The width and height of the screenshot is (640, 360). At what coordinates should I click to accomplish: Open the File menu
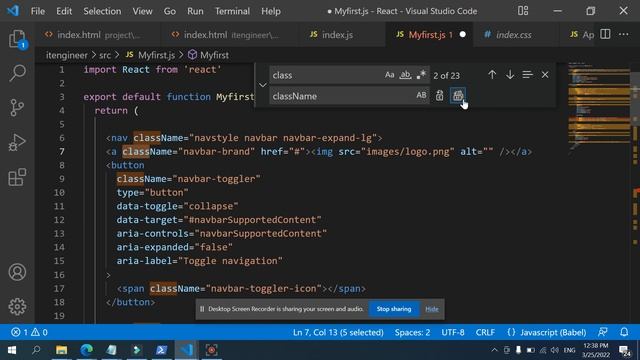(38, 11)
